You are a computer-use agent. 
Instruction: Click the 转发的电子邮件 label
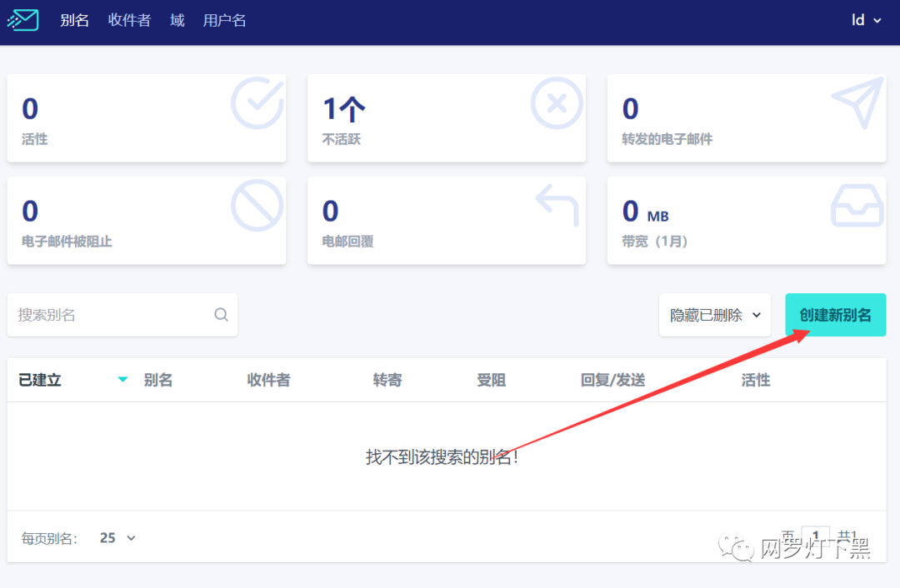pyautogui.click(x=667, y=139)
